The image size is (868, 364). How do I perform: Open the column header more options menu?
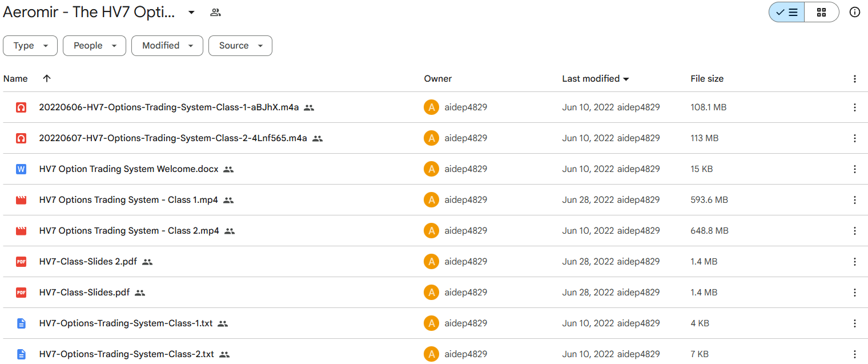pyautogui.click(x=854, y=79)
